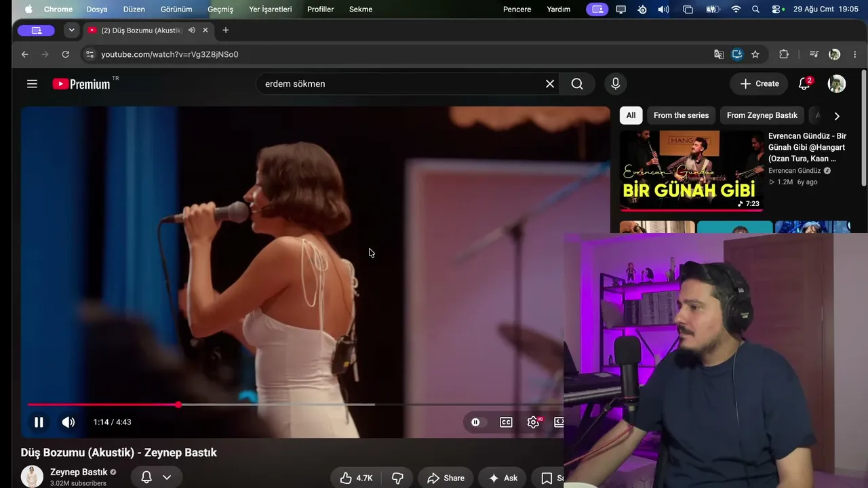The image size is (868, 488).
Task: Open the Zeynep Bastık channel name link
Action: [79, 472]
